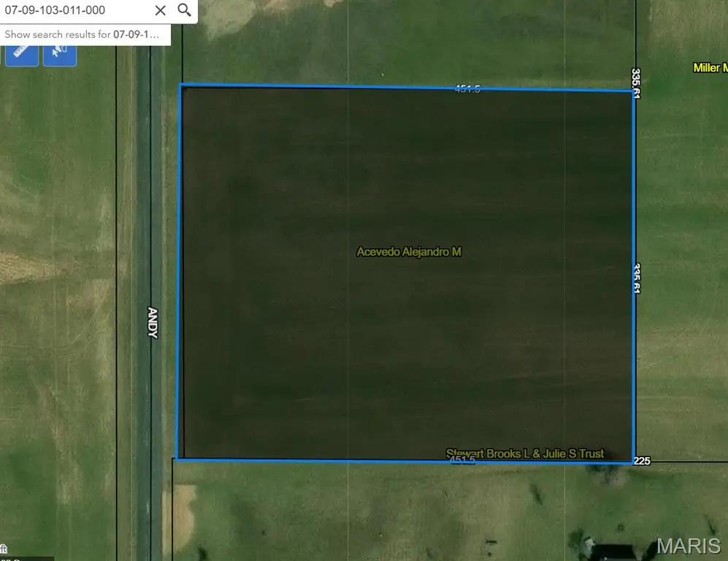The height and width of the screenshot is (561, 728).
Task: Select the Stewart Brooks L & Julie S Trust label
Action: point(525,454)
